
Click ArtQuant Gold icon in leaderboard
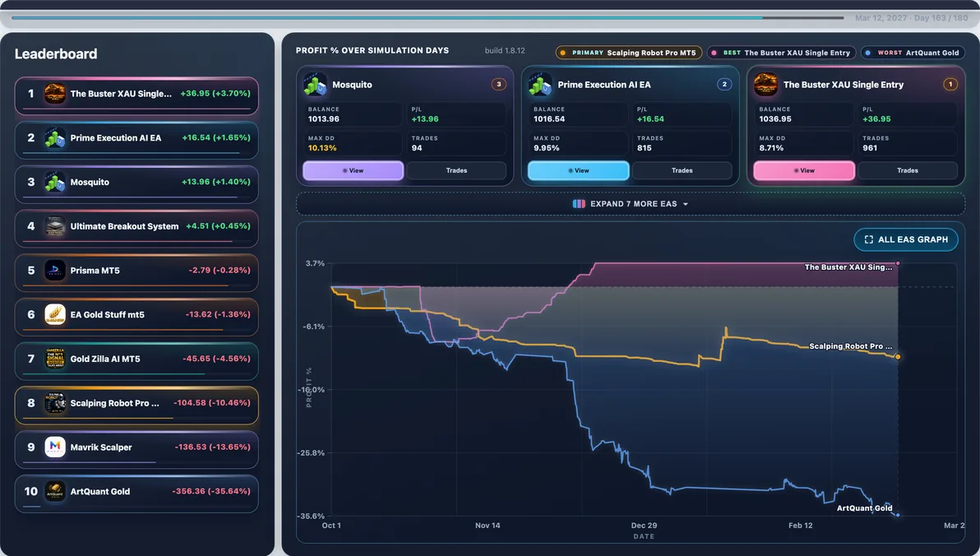coord(55,492)
